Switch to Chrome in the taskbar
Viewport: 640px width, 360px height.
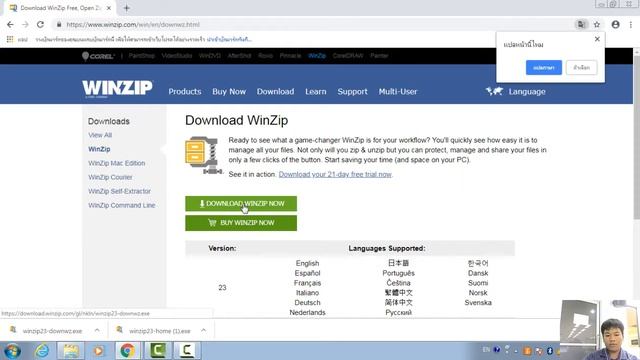[127, 351]
